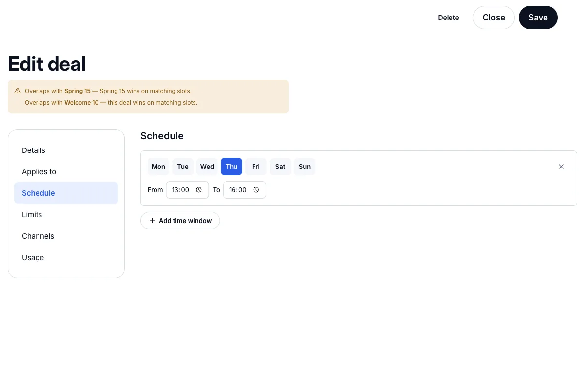Edit the From time field 13:00
Viewport: 585px width, 392px height.
click(188, 190)
